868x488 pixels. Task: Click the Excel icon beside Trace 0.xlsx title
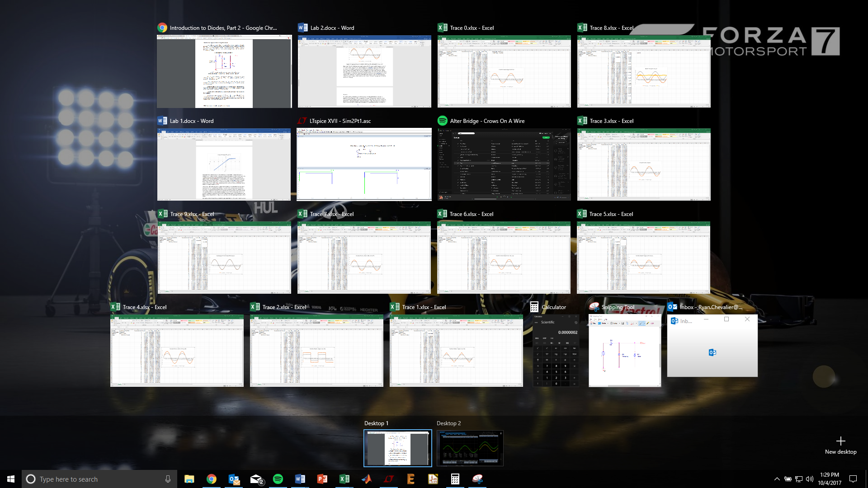pos(443,28)
